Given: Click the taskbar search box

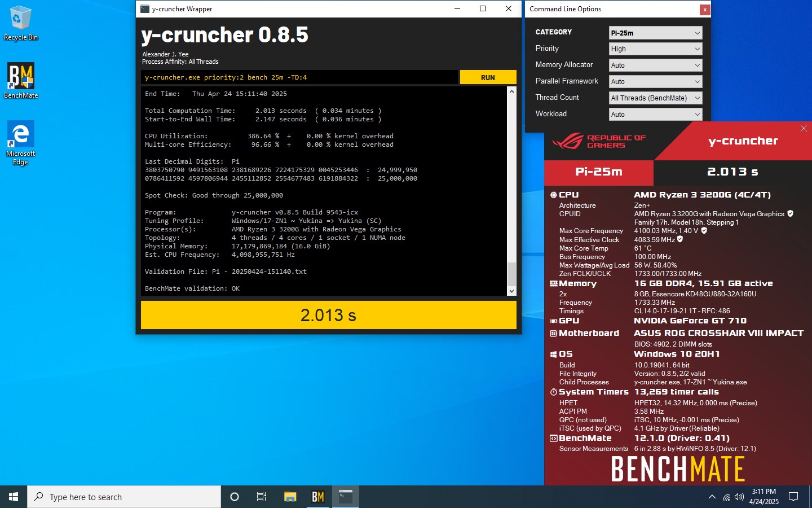Looking at the screenshot, I should pos(124,497).
